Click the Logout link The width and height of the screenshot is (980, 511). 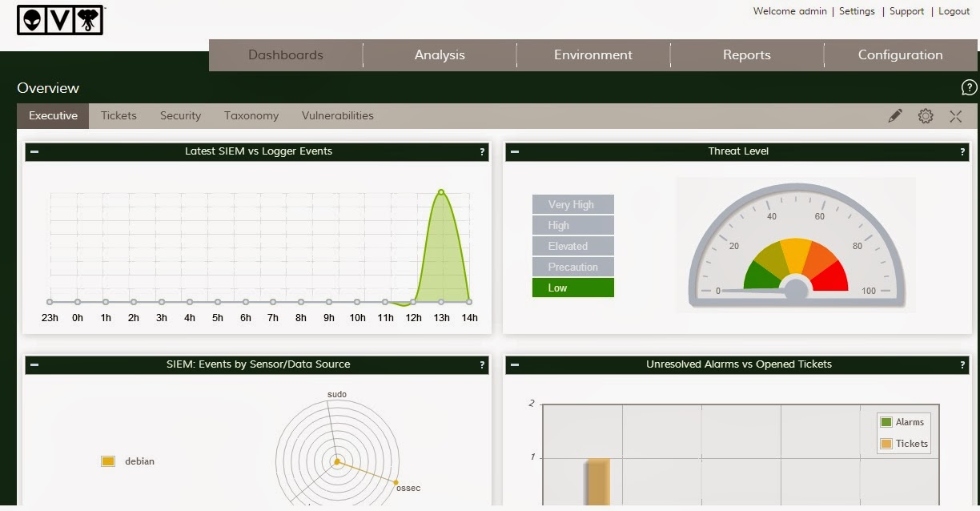954,11
